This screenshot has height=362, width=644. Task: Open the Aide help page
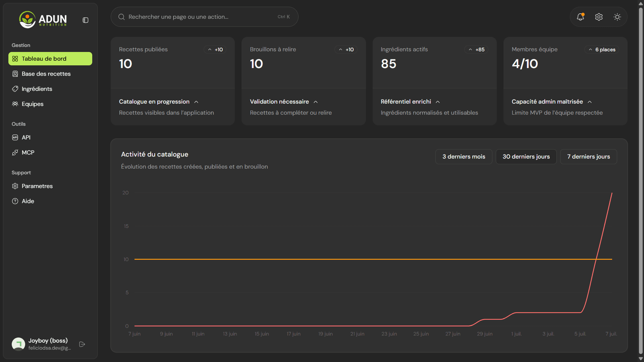click(x=50, y=201)
